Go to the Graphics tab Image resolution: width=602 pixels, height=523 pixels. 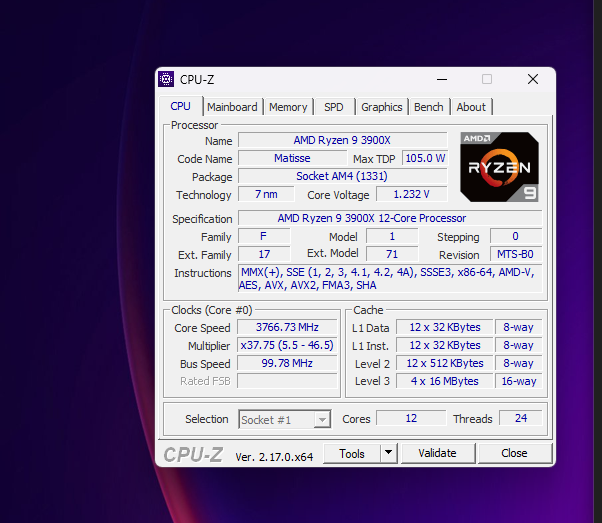click(382, 107)
